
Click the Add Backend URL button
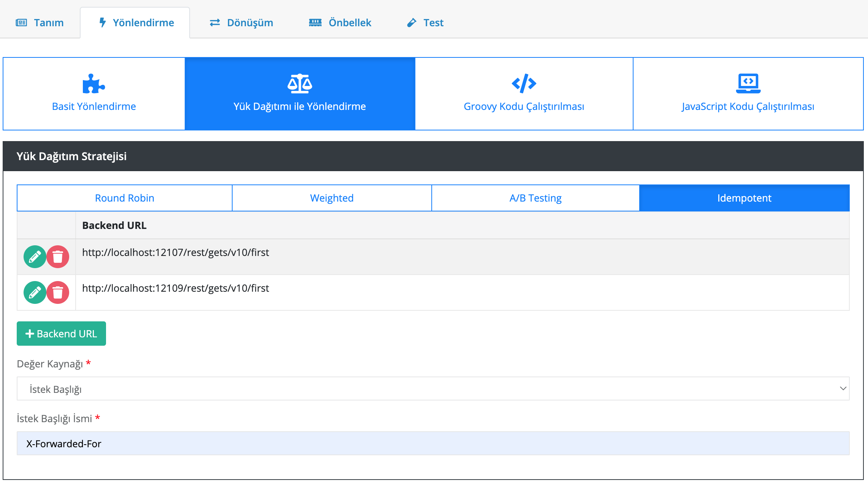point(61,334)
